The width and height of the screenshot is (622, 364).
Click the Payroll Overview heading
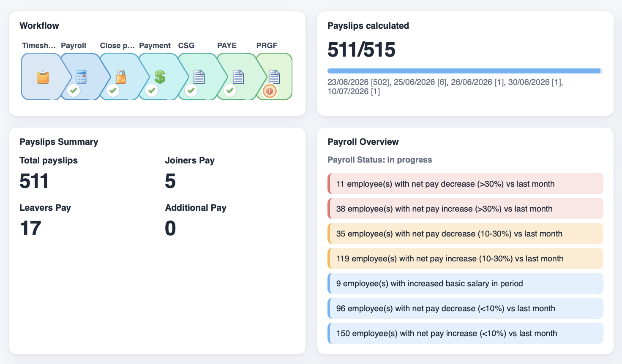[363, 142]
